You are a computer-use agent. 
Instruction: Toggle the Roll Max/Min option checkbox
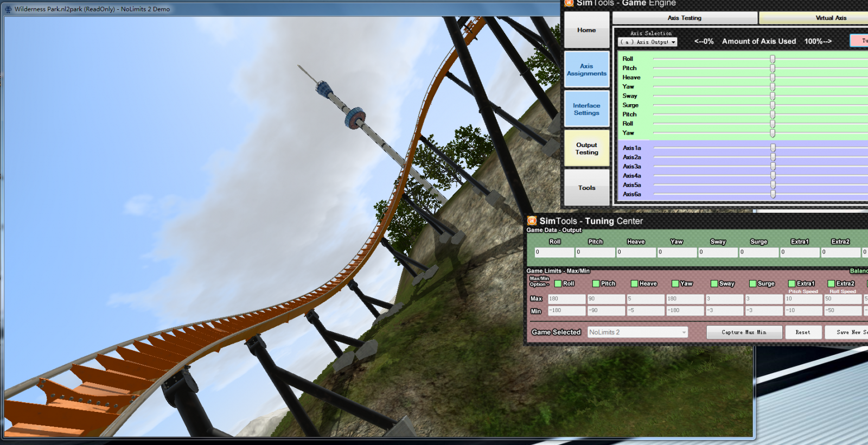(x=558, y=284)
